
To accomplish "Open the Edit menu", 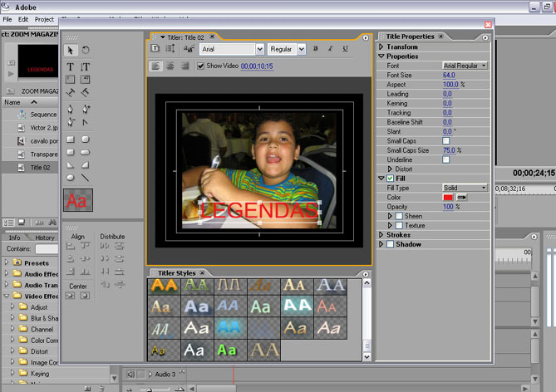I will click(x=23, y=18).
